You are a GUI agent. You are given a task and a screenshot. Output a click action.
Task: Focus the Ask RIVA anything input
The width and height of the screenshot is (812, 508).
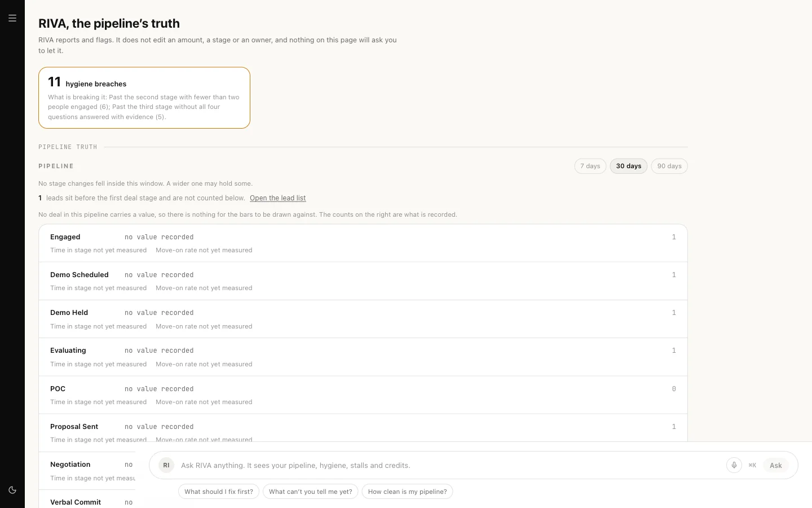point(450,465)
